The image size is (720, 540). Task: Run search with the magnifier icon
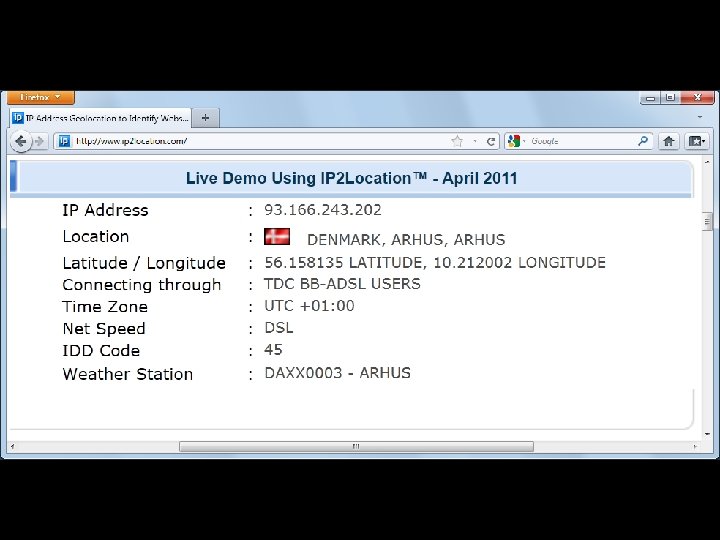[x=643, y=141]
